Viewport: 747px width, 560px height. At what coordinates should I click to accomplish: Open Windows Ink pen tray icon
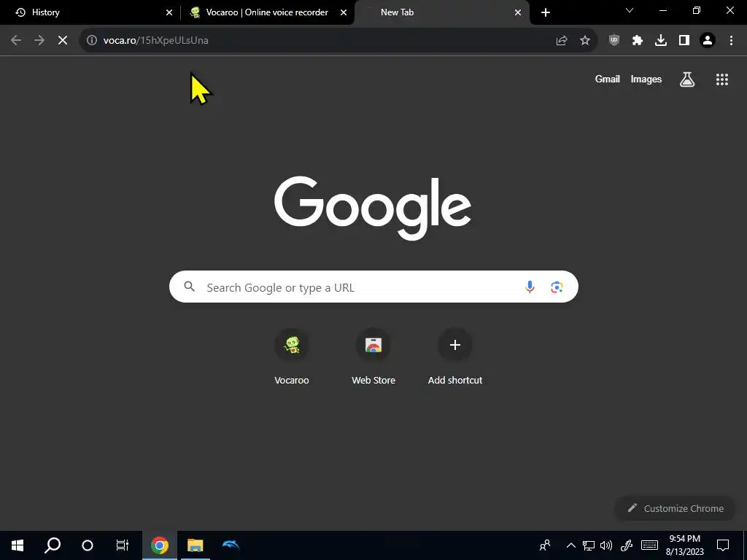pyautogui.click(x=627, y=545)
